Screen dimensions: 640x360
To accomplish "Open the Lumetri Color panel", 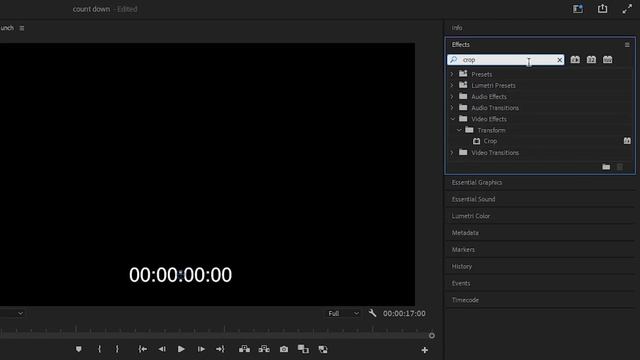I will [x=471, y=216].
